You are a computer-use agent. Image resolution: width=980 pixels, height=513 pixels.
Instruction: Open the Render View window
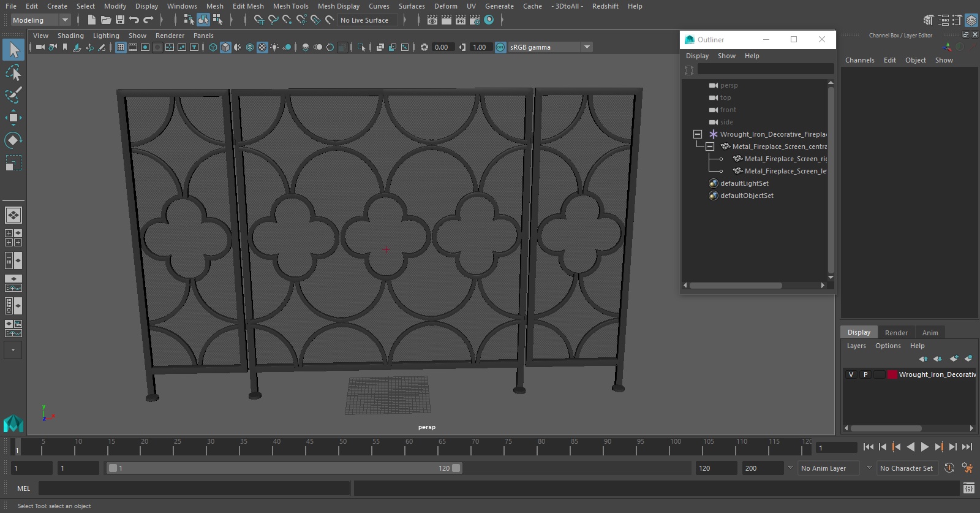tap(432, 20)
